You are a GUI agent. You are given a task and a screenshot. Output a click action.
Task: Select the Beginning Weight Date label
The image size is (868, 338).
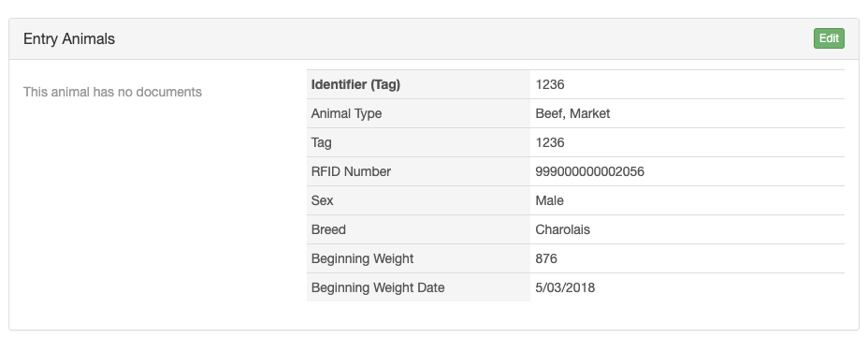(x=378, y=287)
